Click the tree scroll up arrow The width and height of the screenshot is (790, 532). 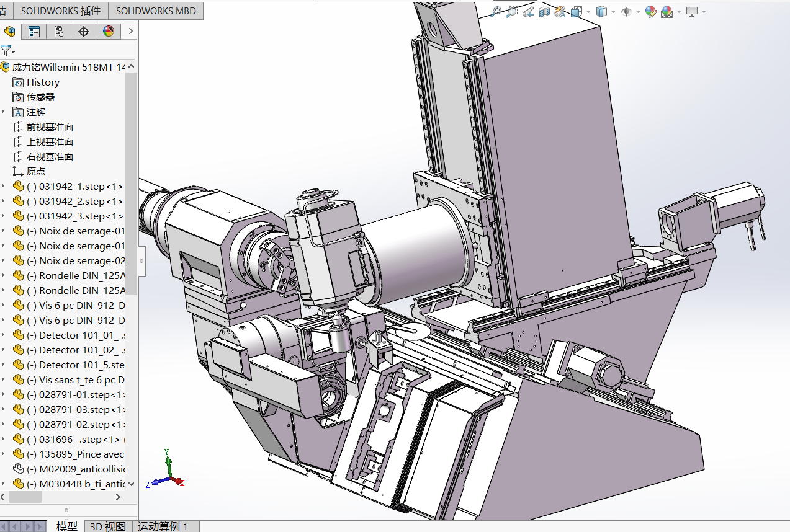[x=131, y=67]
